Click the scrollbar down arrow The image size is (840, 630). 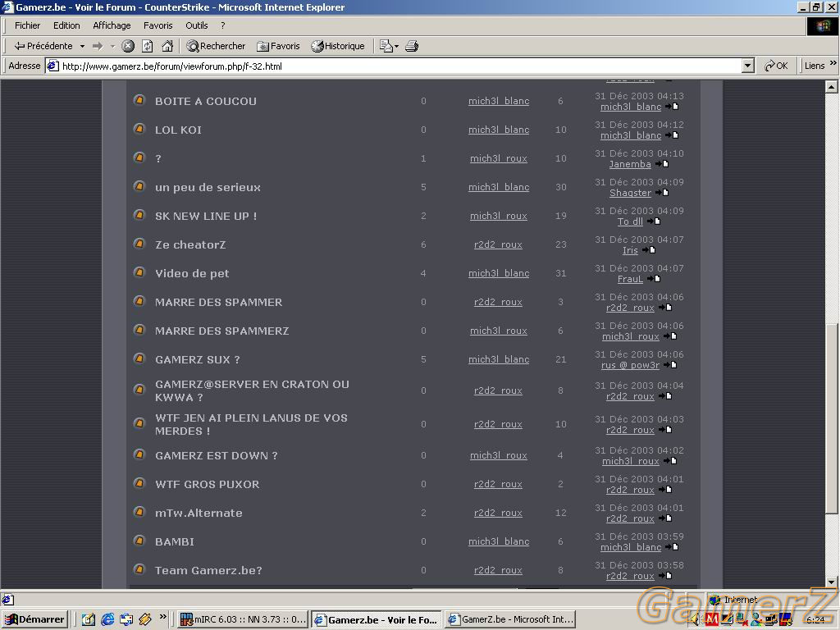click(x=832, y=582)
